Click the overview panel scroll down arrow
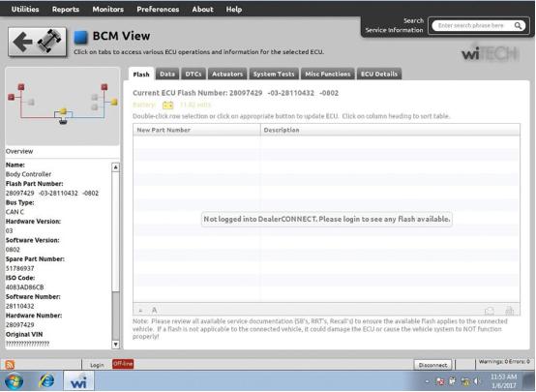The width and height of the screenshot is (536, 392). pyautogui.click(x=115, y=345)
